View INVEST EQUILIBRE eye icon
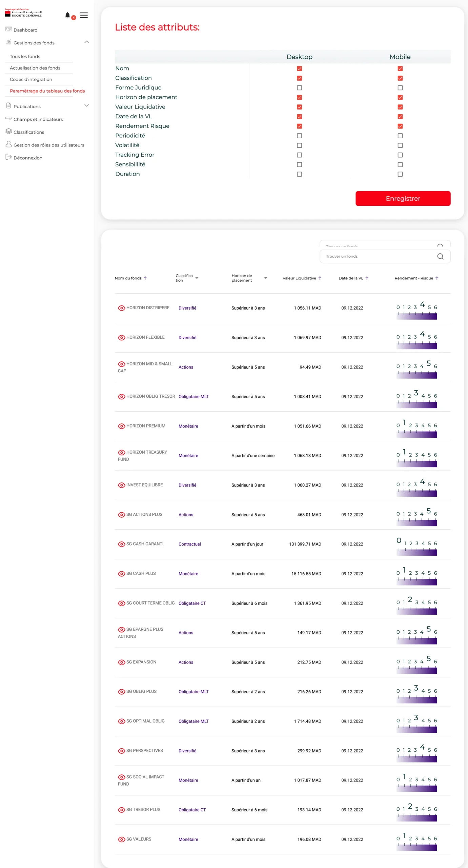The height and width of the screenshot is (868, 468). (x=121, y=485)
